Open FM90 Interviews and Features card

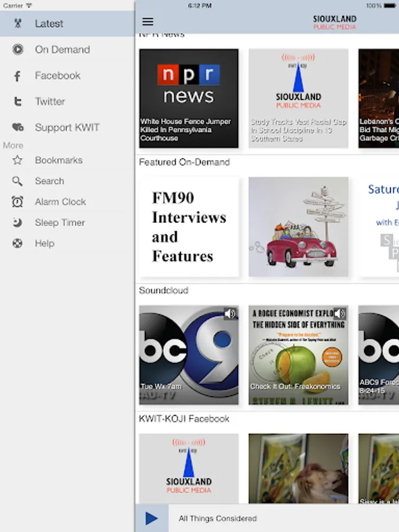(189, 226)
